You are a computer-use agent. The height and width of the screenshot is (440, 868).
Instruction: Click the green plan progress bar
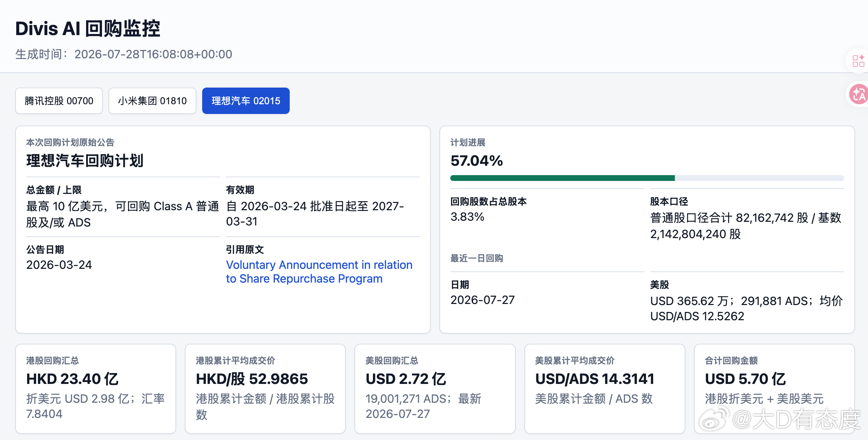coord(647,178)
